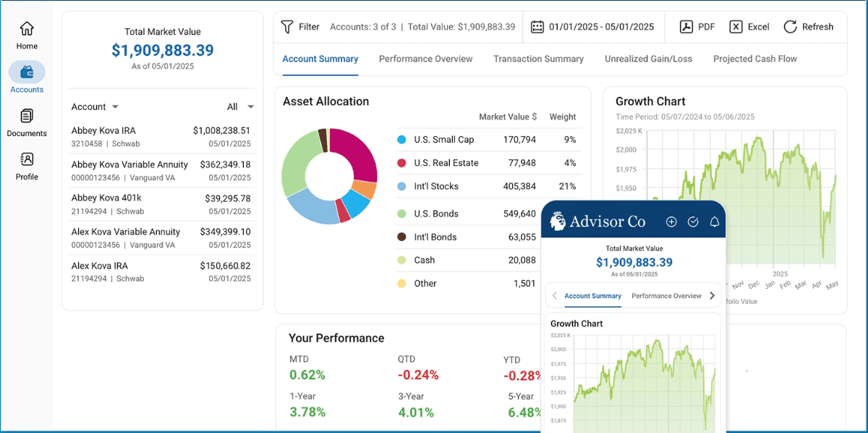Switch to Transaction Summary tab
This screenshot has width=868, height=433.
(538, 59)
